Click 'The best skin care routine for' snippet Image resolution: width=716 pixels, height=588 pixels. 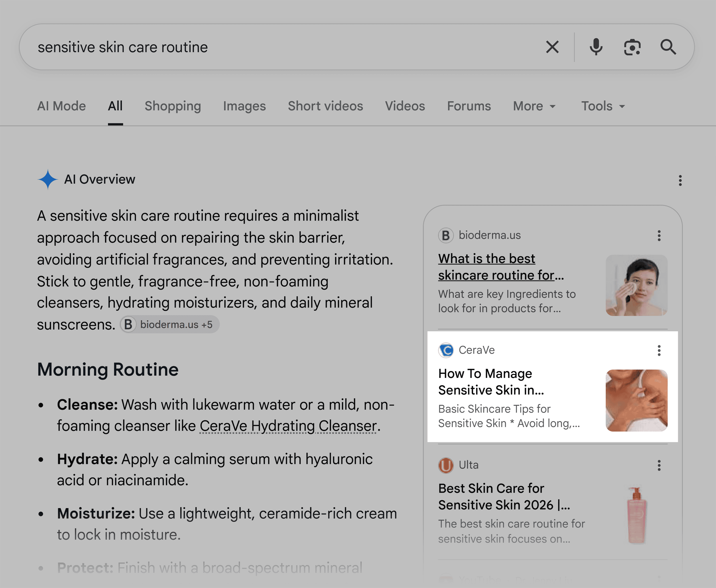(512, 531)
